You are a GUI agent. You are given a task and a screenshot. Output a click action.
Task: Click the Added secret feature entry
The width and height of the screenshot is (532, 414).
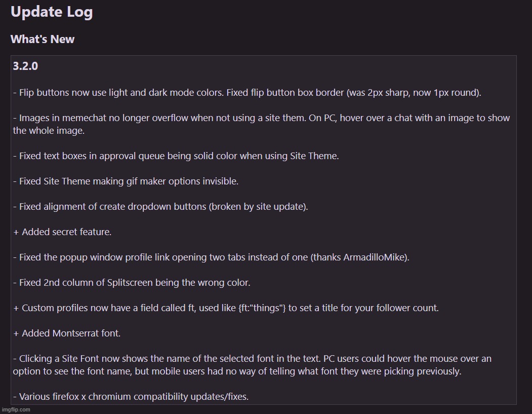(x=62, y=232)
